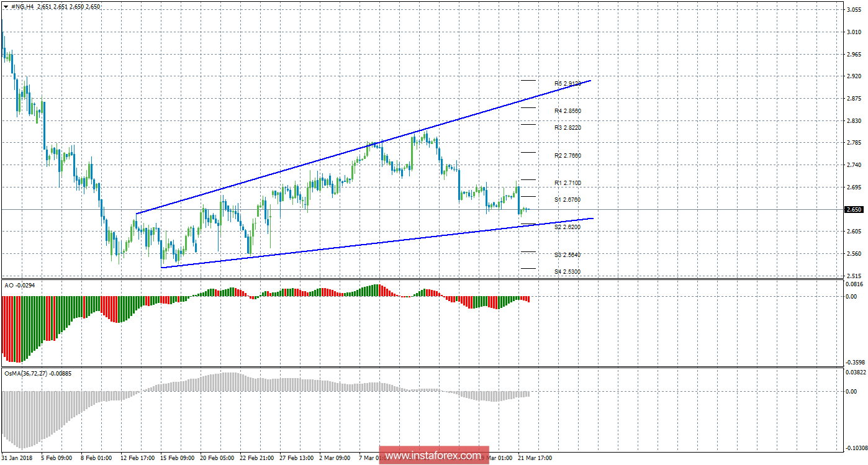
Task: Click the 2.965 price axis value
Action: (854, 55)
